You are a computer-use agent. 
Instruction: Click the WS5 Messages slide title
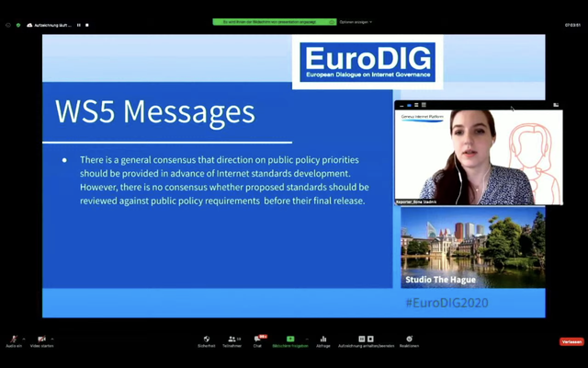tap(155, 111)
